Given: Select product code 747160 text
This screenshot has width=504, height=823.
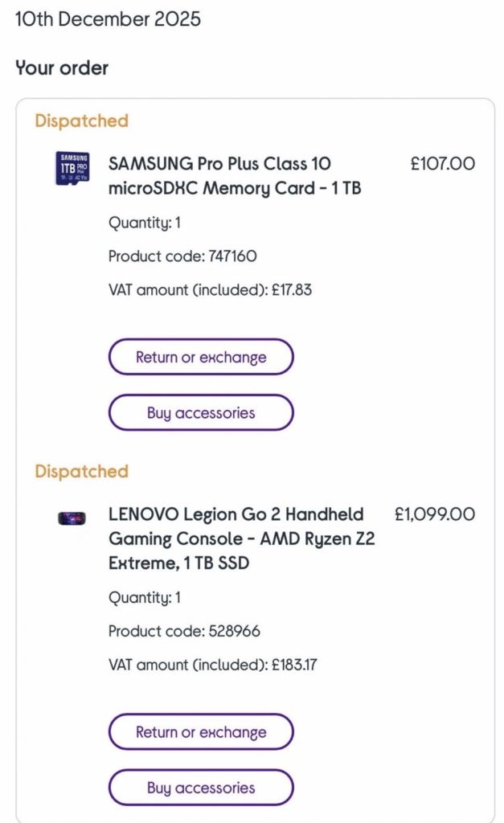Looking at the screenshot, I should tap(182, 256).
